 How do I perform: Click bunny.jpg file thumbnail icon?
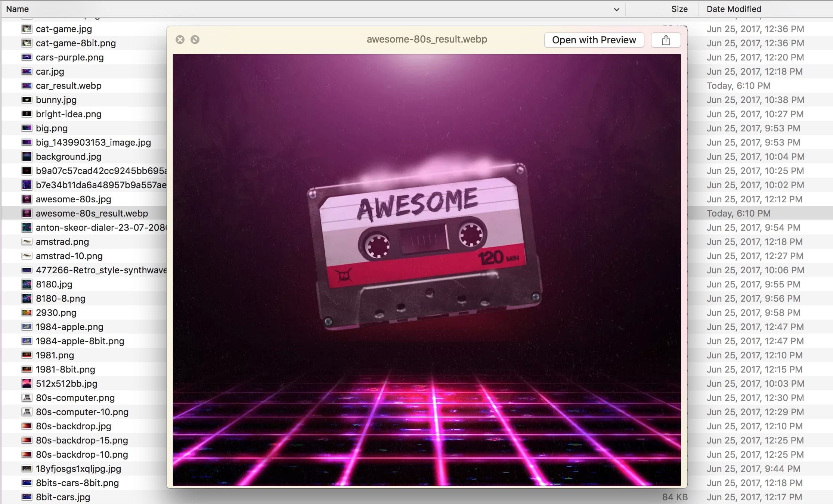tap(27, 100)
